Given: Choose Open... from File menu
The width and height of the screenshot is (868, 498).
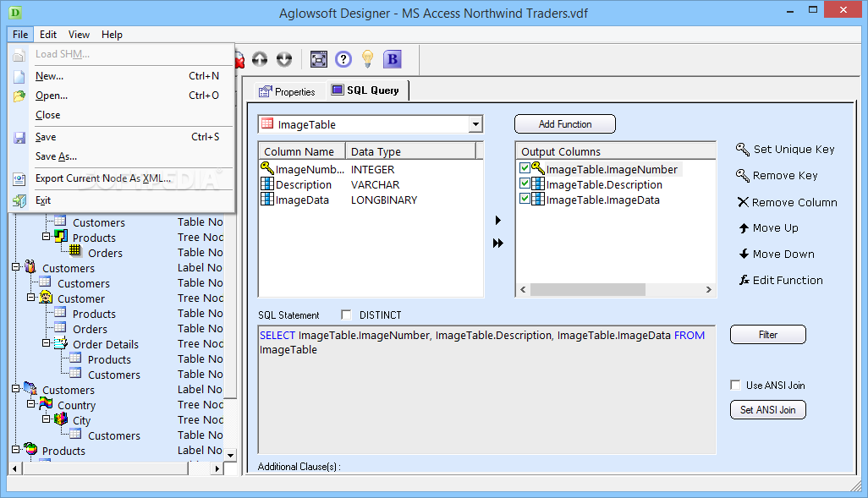Looking at the screenshot, I should [x=122, y=96].
